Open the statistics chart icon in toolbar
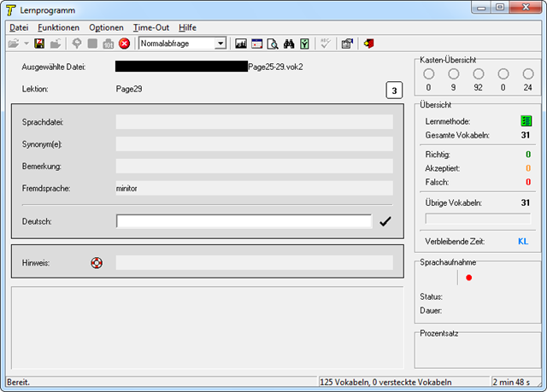 click(x=240, y=44)
